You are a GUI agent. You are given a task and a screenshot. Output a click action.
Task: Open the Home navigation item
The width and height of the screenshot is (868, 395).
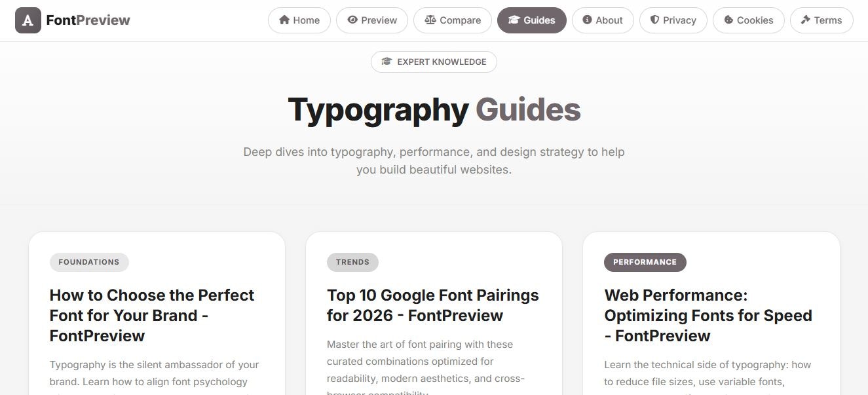[x=299, y=20]
